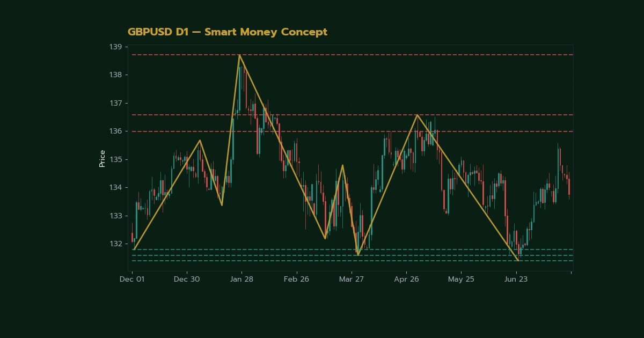Click the zigzag swing high peak near Jan 28

coord(239,55)
